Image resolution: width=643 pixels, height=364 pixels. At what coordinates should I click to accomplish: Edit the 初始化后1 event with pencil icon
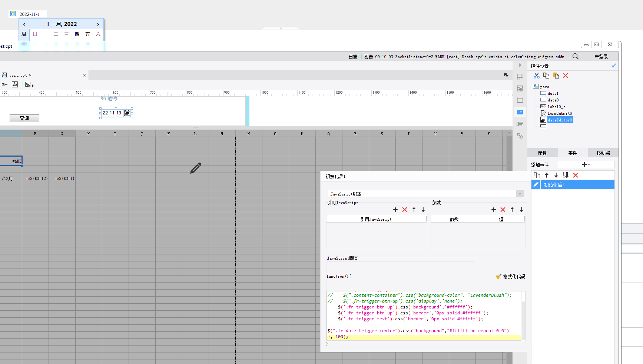(x=536, y=184)
